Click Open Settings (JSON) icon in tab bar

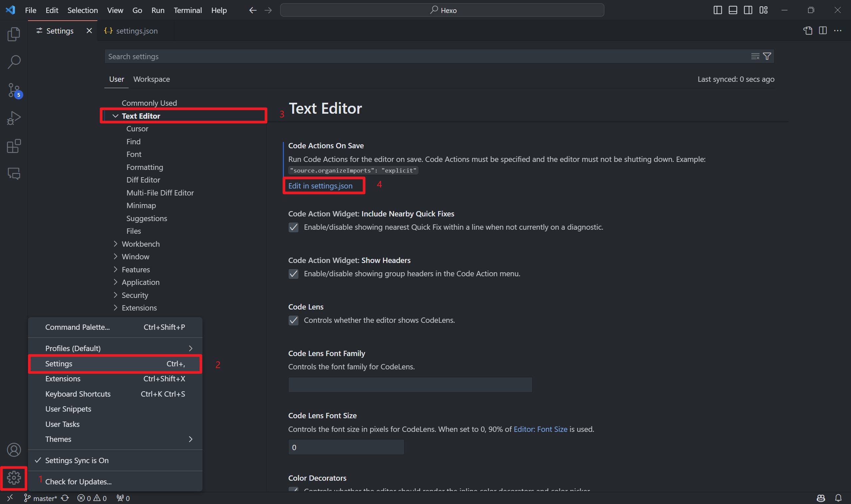[x=807, y=31]
